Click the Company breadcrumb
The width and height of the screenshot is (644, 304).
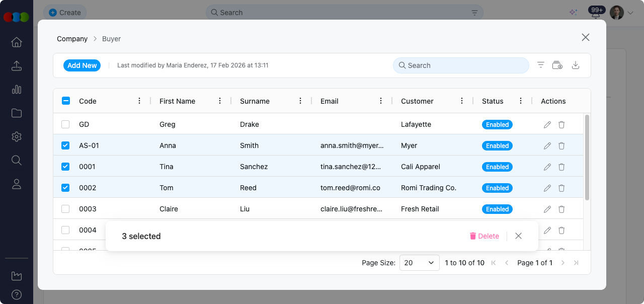tap(72, 39)
